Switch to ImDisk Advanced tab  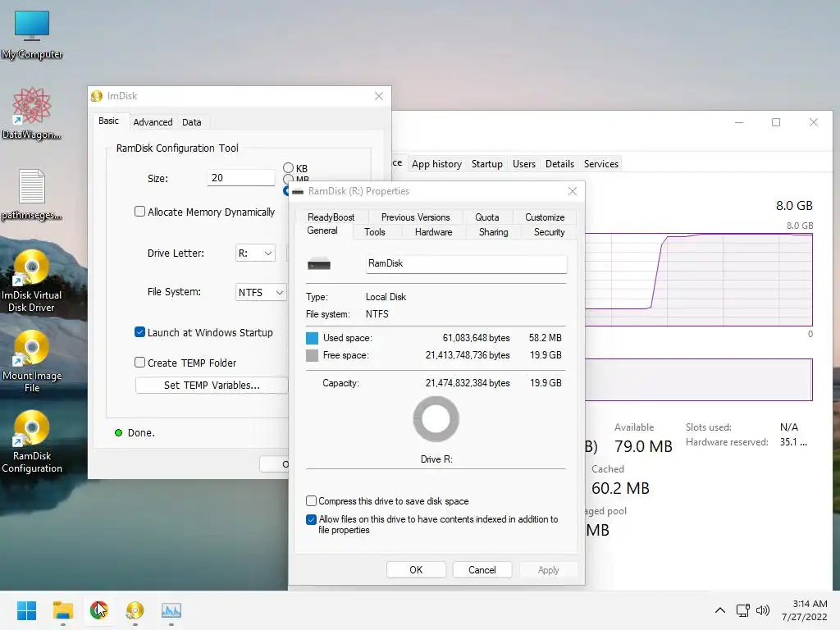153,122
